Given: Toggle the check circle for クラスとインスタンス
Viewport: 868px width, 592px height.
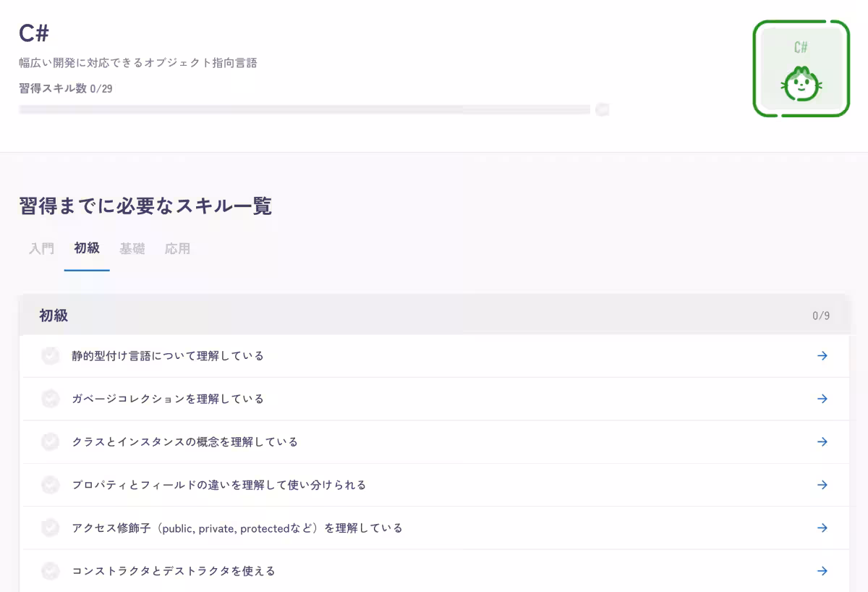Looking at the screenshot, I should pos(50,441).
